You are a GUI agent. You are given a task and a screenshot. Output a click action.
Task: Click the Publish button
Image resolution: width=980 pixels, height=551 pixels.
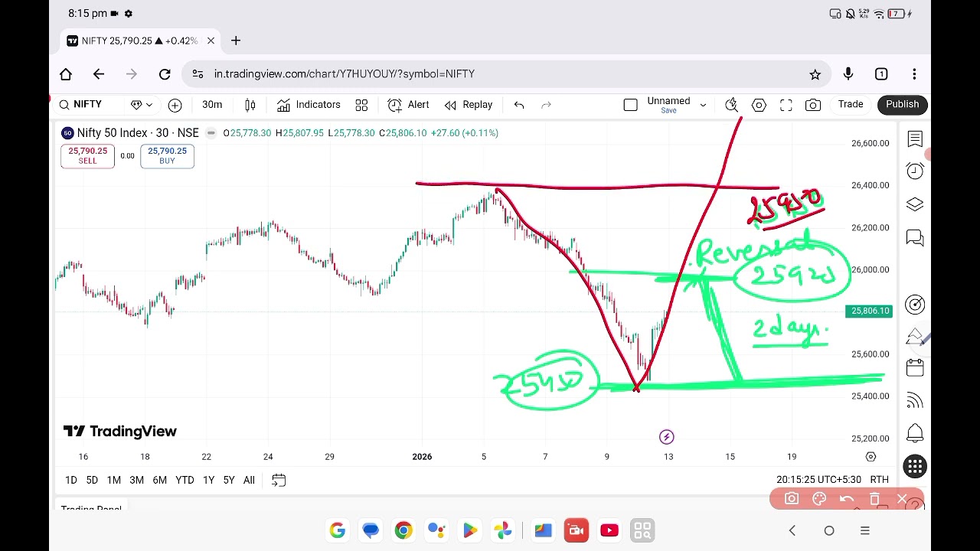903,105
